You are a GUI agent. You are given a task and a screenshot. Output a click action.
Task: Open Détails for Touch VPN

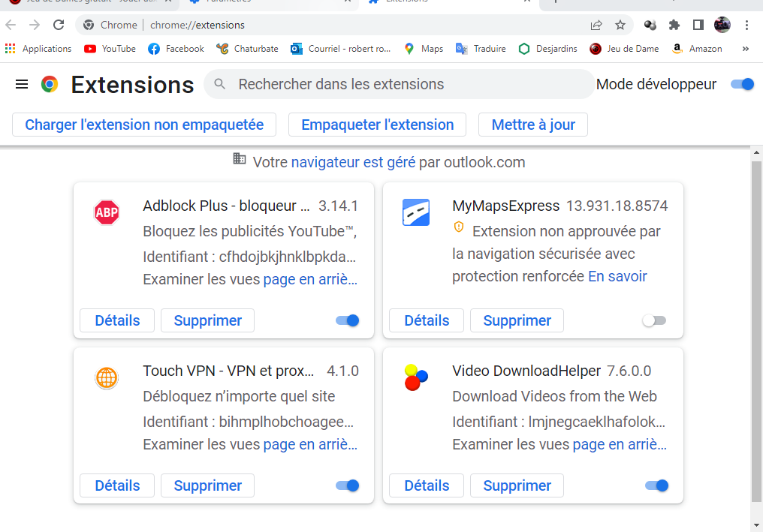117,485
